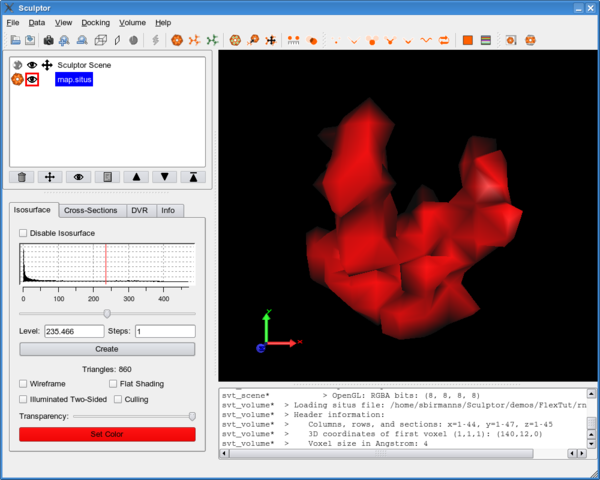Screen dimensions: 600x480
Task: Click the orange hexagon icon at toolbar end
Action: point(530,40)
